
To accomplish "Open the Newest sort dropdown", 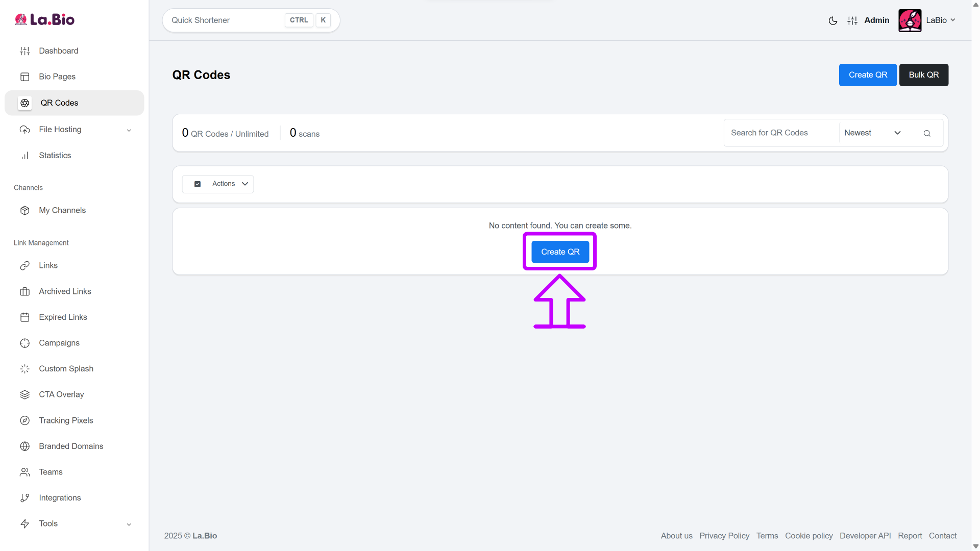I will tap(872, 133).
